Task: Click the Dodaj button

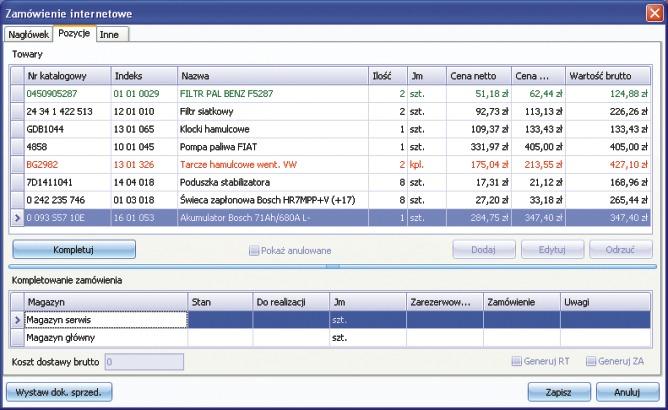Action: tap(484, 249)
